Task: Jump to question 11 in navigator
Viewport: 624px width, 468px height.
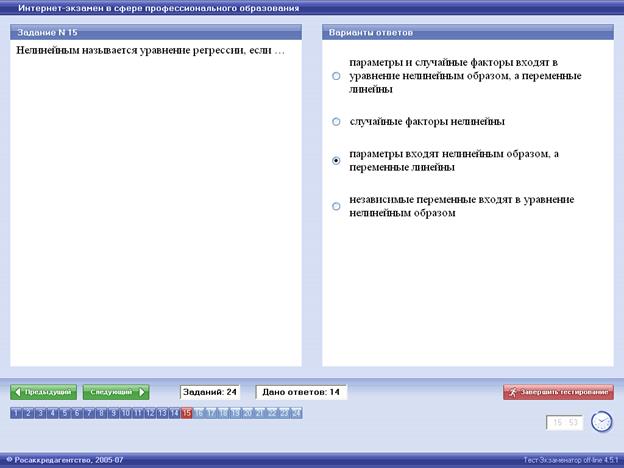Action: [138, 413]
